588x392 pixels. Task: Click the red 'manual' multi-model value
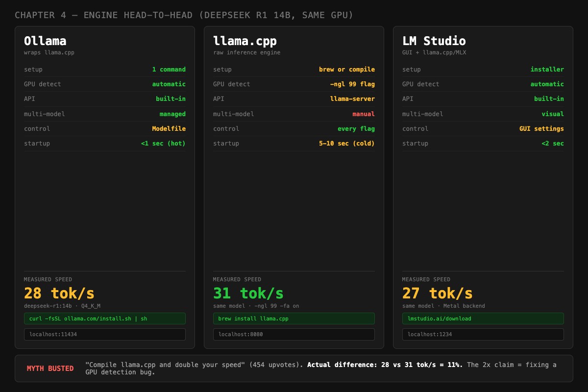pyautogui.click(x=364, y=114)
